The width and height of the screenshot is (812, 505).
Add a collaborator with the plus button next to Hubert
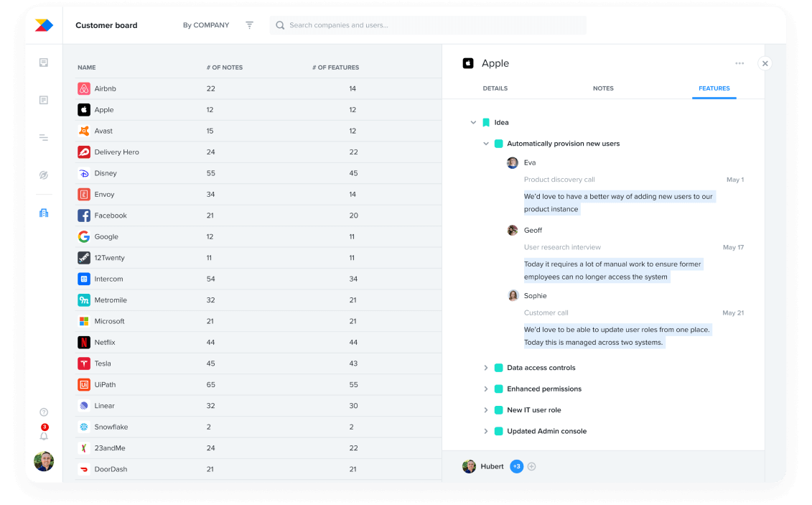[x=531, y=466]
